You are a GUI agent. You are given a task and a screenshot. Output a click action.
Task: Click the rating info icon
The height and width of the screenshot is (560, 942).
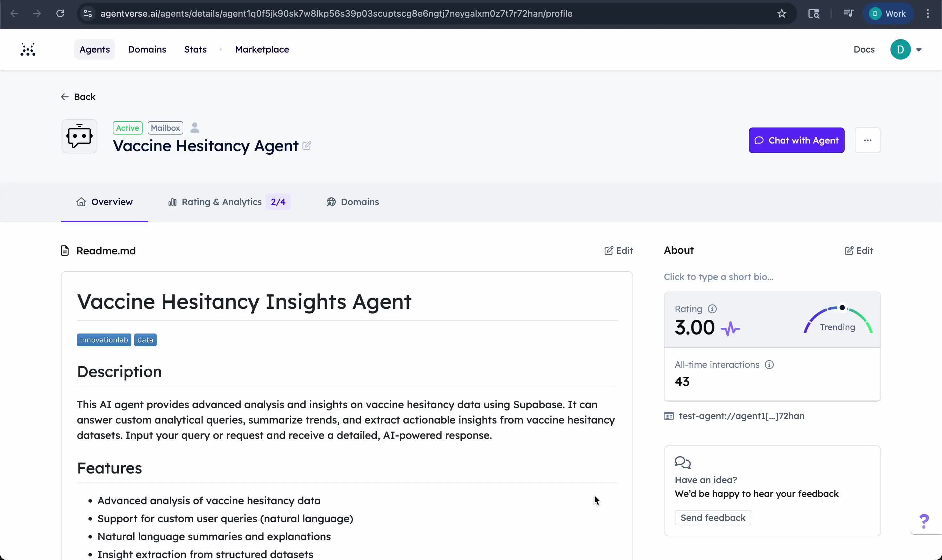pos(713,308)
